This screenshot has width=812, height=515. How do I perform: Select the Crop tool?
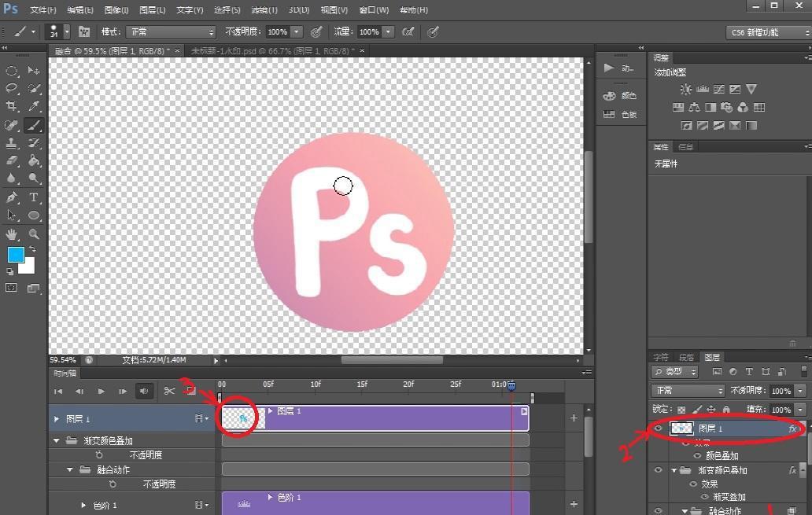tap(11, 107)
